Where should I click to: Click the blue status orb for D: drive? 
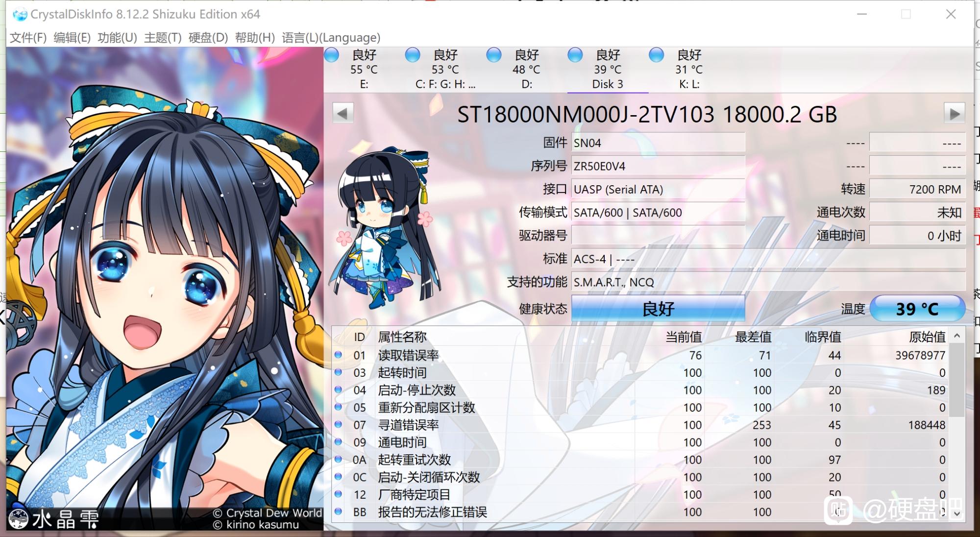click(x=494, y=55)
